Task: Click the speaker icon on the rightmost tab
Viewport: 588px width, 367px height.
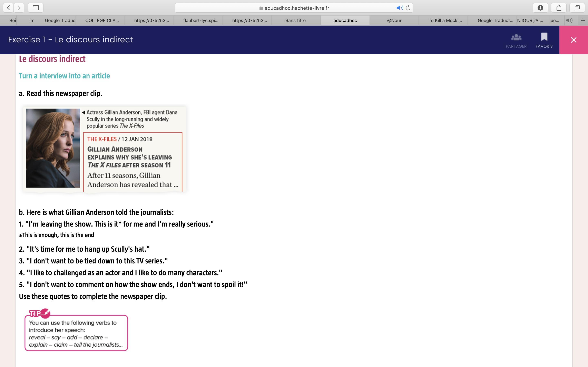Action: coord(569,21)
